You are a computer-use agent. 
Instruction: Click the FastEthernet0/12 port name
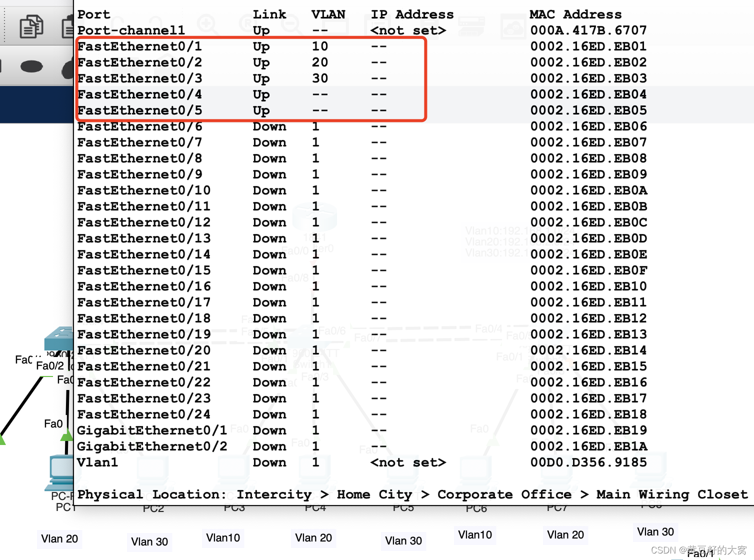pyautogui.click(x=144, y=222)
